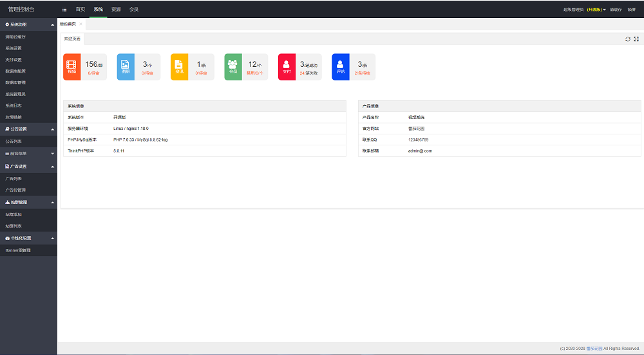Click the 156 video count
Viewport: 644px width, 355px height.
pyautogui.click(x=91, y=64)
